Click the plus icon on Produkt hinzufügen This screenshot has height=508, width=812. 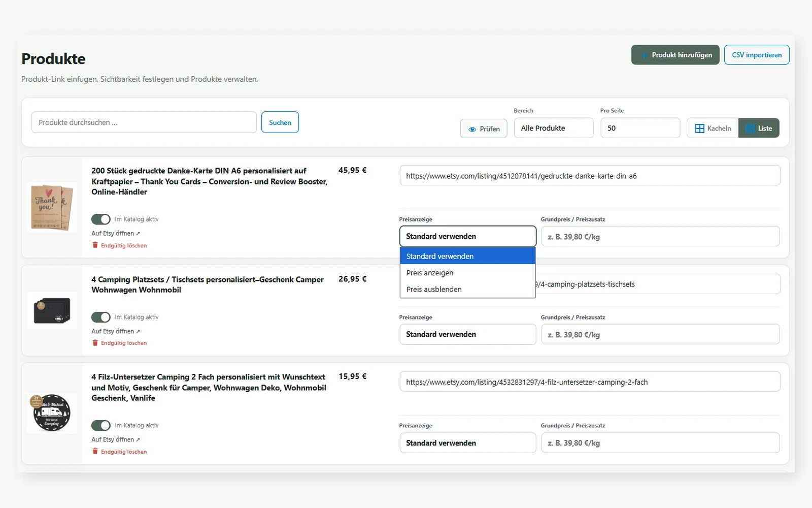pyautogui.click(x=644, y=55)
